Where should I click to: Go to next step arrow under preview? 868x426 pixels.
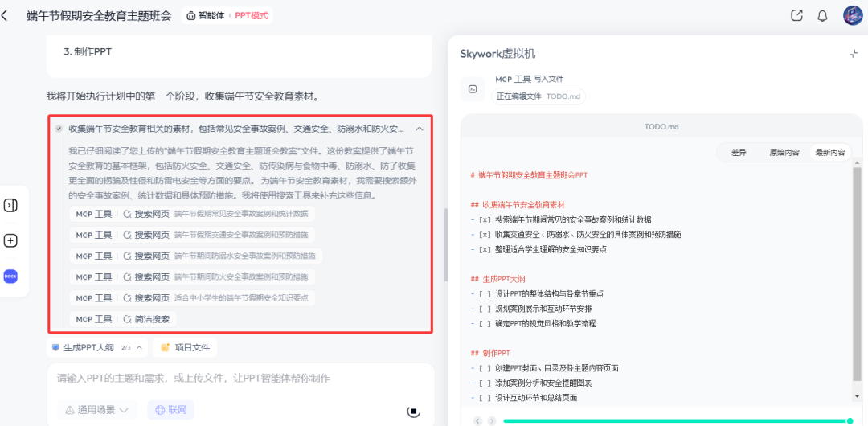pos(492,421)
